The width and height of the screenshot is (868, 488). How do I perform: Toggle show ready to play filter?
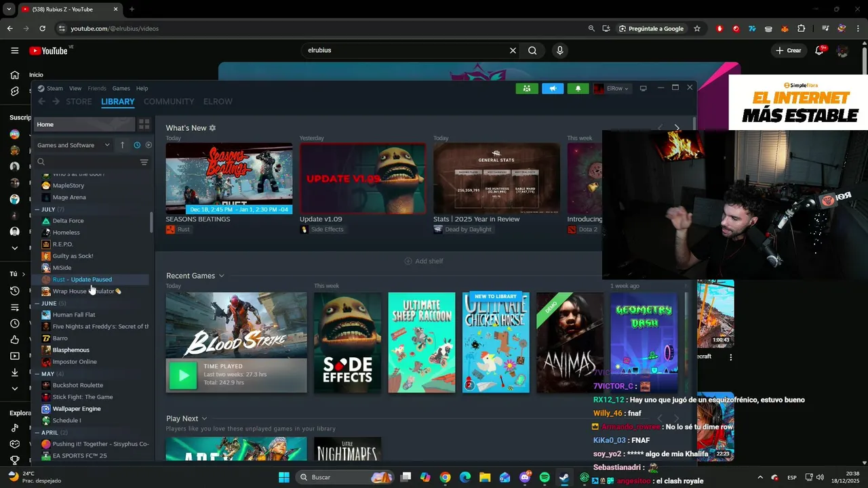click(x=149, y=145)
